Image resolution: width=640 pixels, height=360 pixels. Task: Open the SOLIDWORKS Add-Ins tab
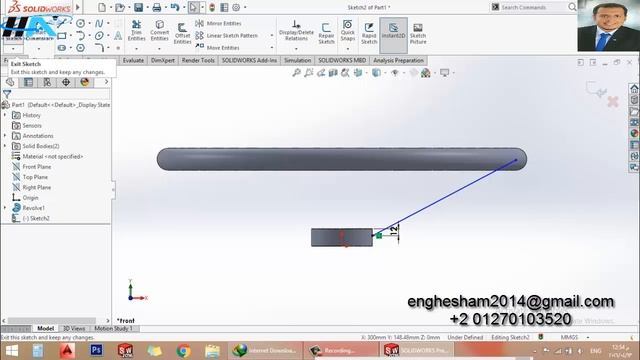point(249,60)
